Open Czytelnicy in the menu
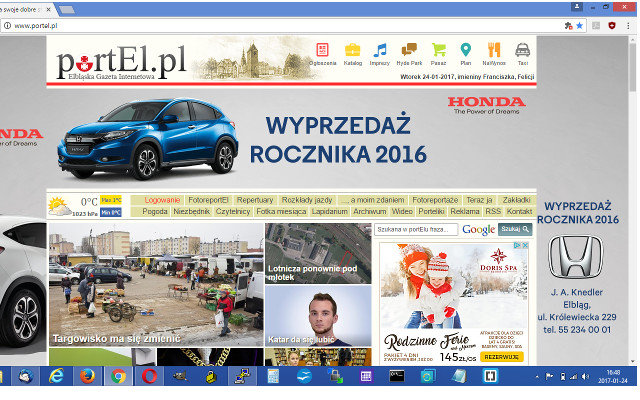The height and width of the screenshot is (400, 640). [233, 211]
